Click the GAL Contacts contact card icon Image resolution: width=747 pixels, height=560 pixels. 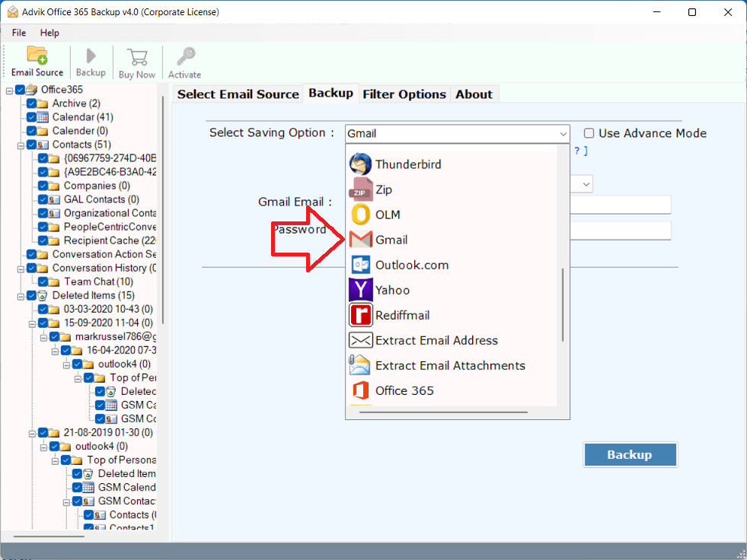point(54,199)
